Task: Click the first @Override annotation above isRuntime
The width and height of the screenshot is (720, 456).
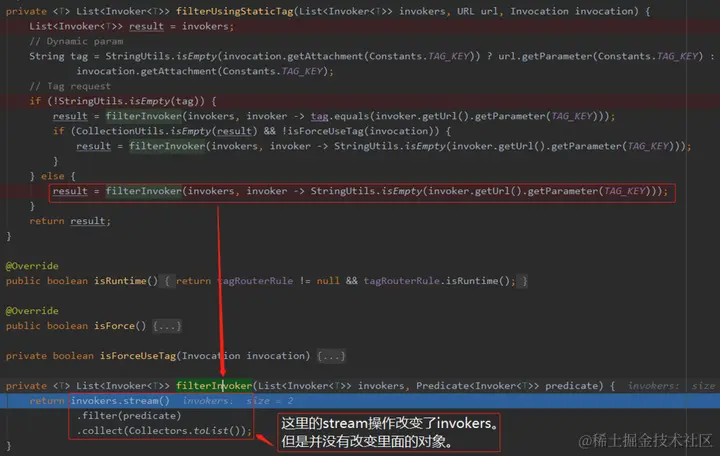Action: point(32,266)
